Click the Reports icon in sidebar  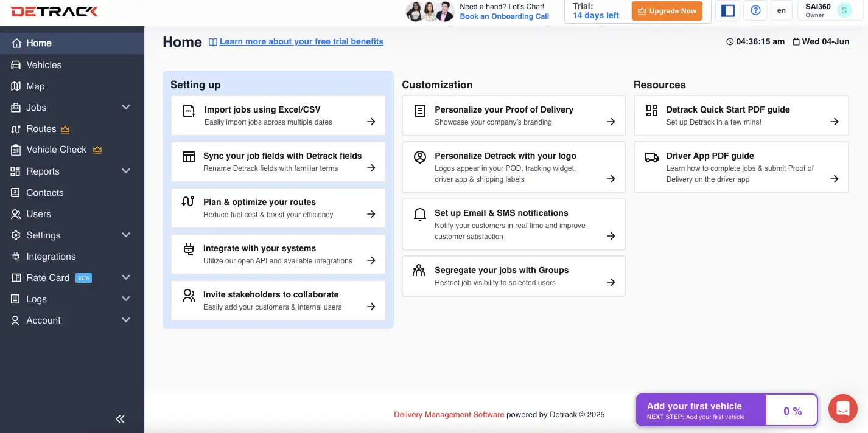pyautogui.click(x=16, y=171)
